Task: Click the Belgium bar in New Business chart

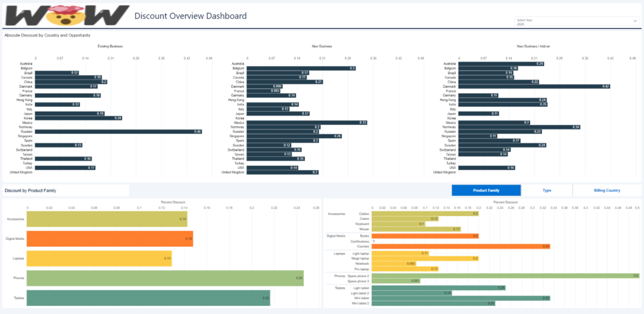Action: [301, 68]
